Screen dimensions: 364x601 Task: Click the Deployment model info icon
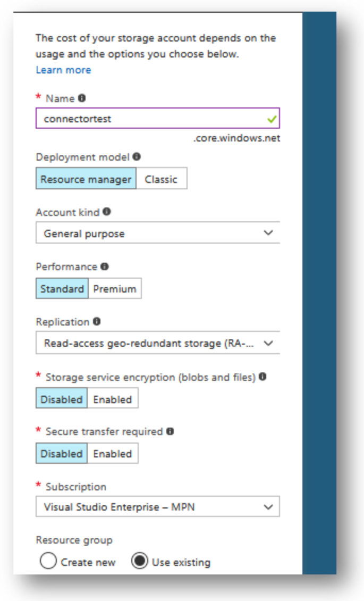pos(137,157)
